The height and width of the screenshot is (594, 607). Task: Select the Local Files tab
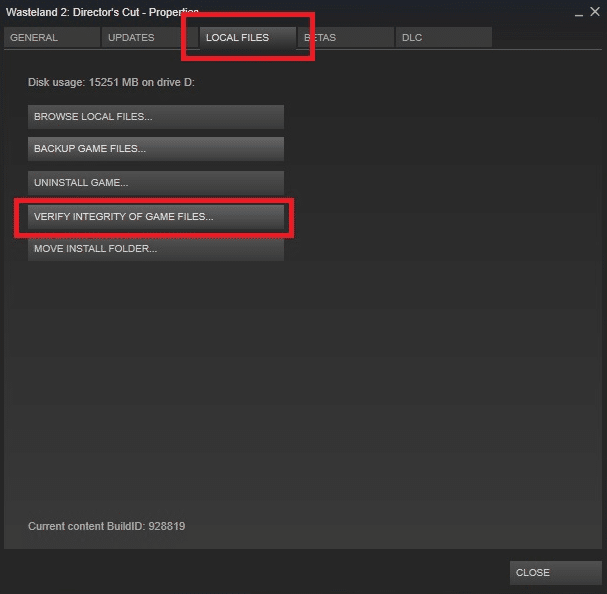tap(248, 38)
